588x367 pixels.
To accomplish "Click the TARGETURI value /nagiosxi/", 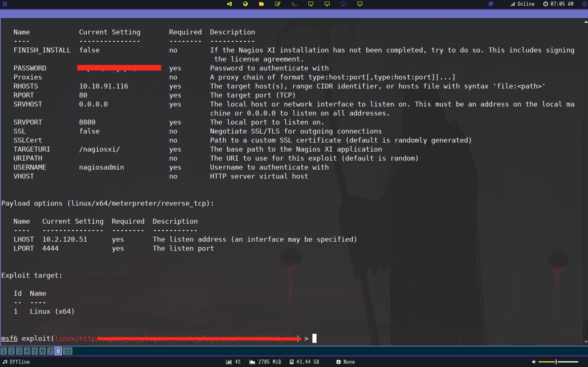I will pos(100,149).
